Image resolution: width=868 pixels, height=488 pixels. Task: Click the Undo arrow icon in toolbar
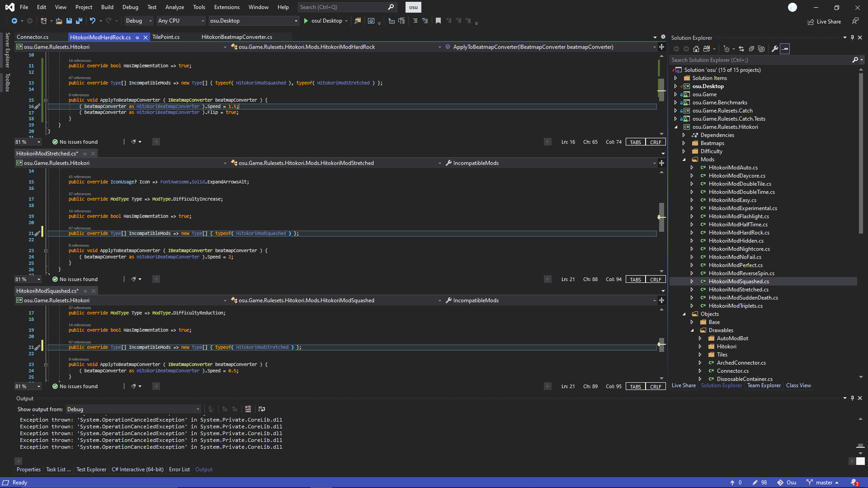(92, 21)
